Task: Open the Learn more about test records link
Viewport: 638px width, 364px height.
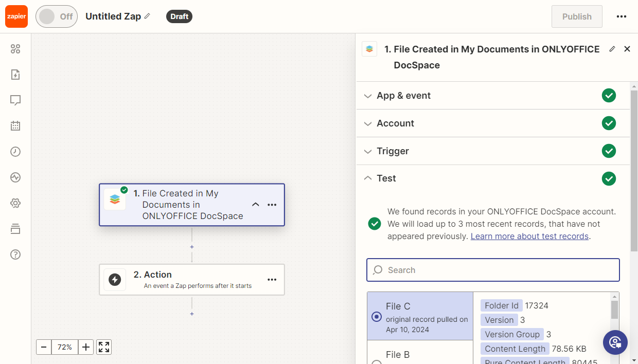Action: pos(529,236)
